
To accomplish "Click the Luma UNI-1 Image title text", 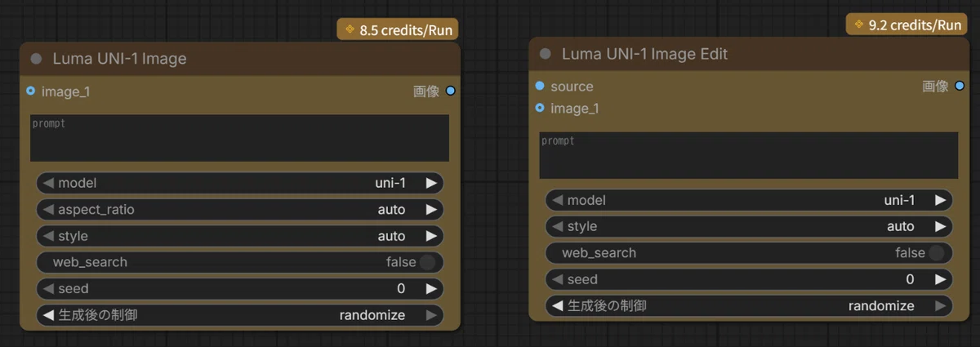I will click(x=120, y=59).
